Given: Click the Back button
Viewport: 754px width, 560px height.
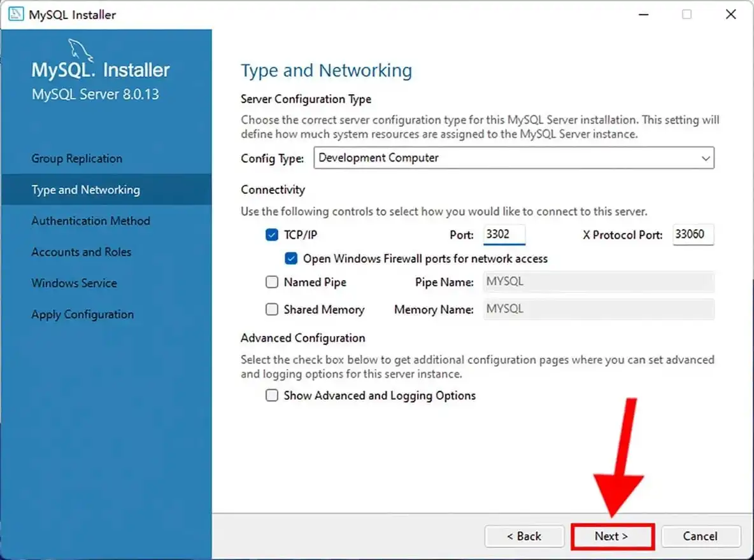Looking at the screenshot, I should click(x=524, y=536).
